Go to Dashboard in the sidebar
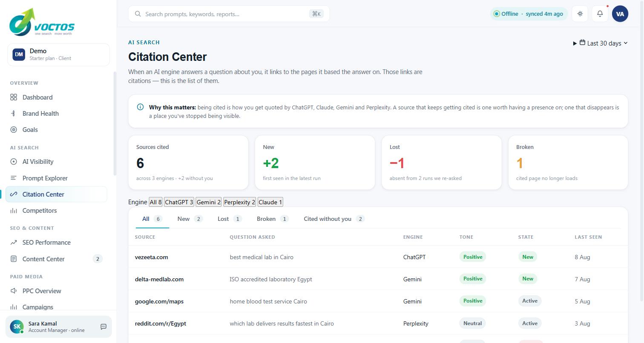This screenshot has width=644, height=343. click(56, 97)
